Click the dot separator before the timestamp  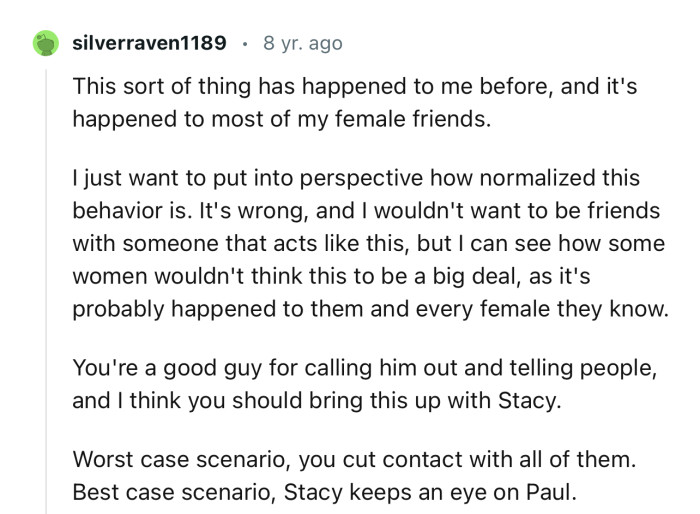pos(246,43)
